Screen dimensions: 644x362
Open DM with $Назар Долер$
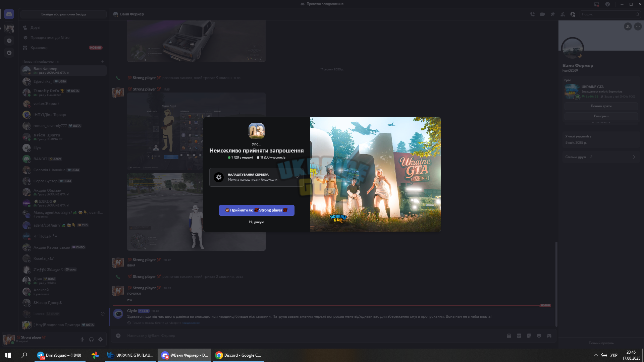(64, 303)
